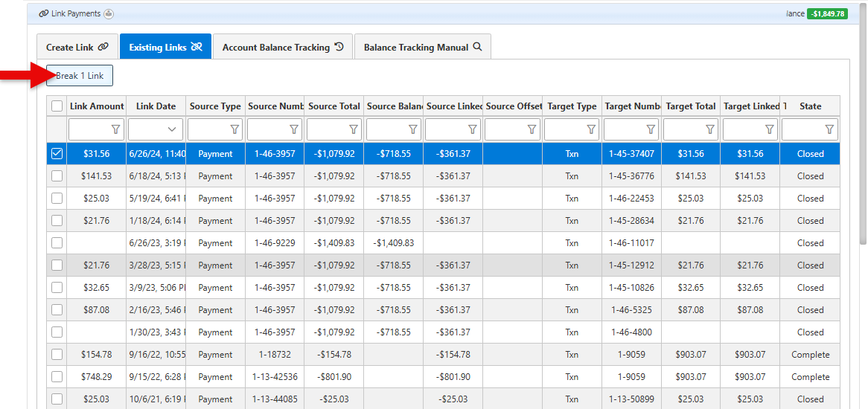Click the filter icon under Link Amount
Viewport: 868px width, 409px height.
(x=115, y=129)
